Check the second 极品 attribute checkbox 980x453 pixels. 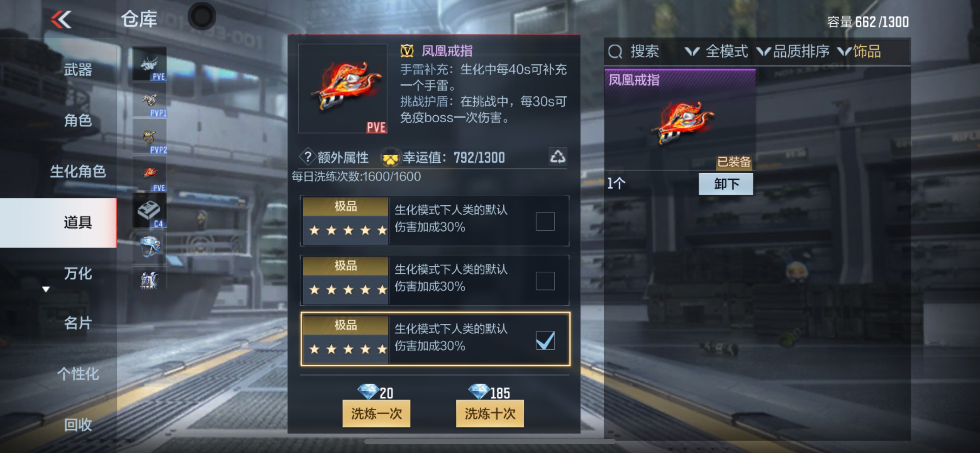(545, 280)
